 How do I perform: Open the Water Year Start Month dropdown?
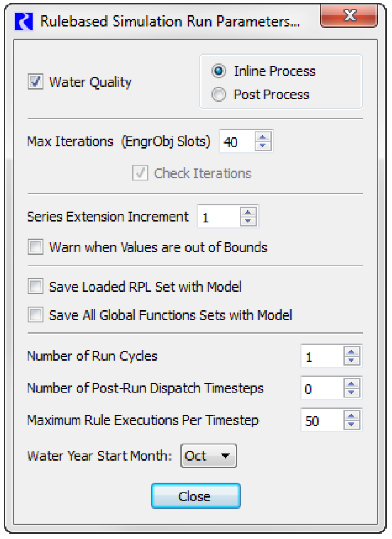[209, 456]
